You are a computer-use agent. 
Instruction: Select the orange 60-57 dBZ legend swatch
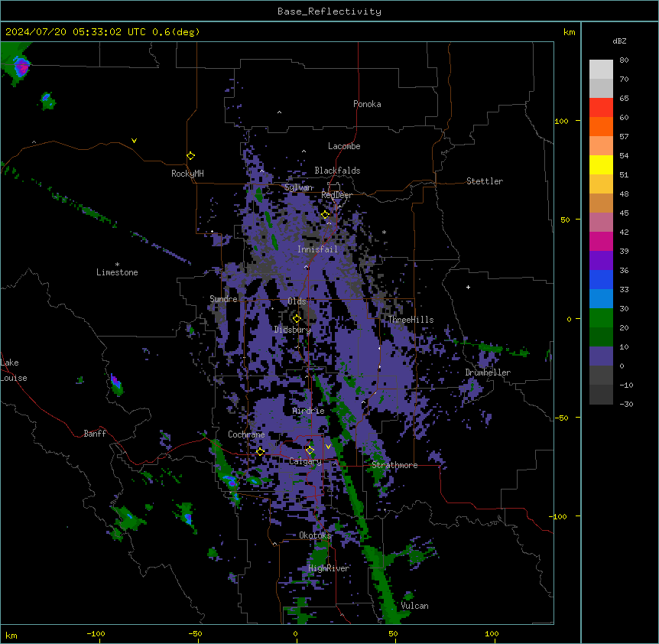(x=601, y=126)
